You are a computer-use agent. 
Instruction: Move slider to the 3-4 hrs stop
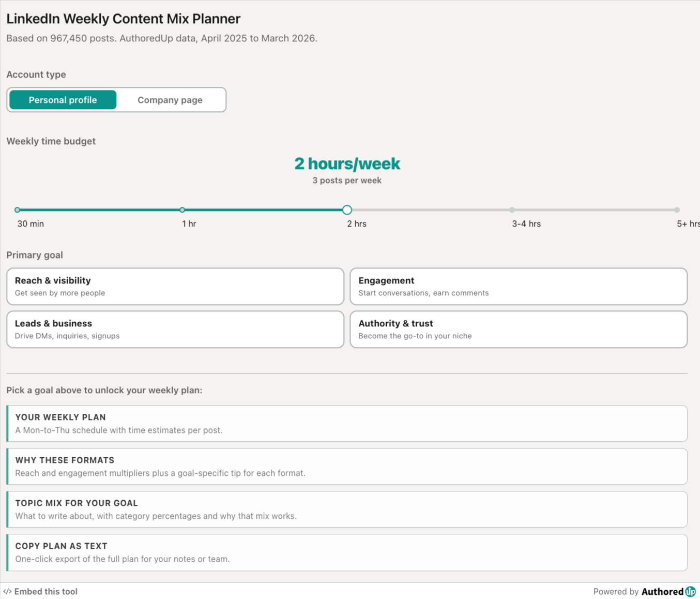tap(512, 210)
